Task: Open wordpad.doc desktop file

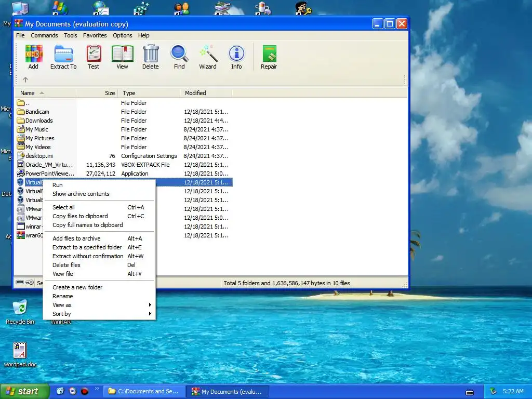Action: tap(20, 354)
